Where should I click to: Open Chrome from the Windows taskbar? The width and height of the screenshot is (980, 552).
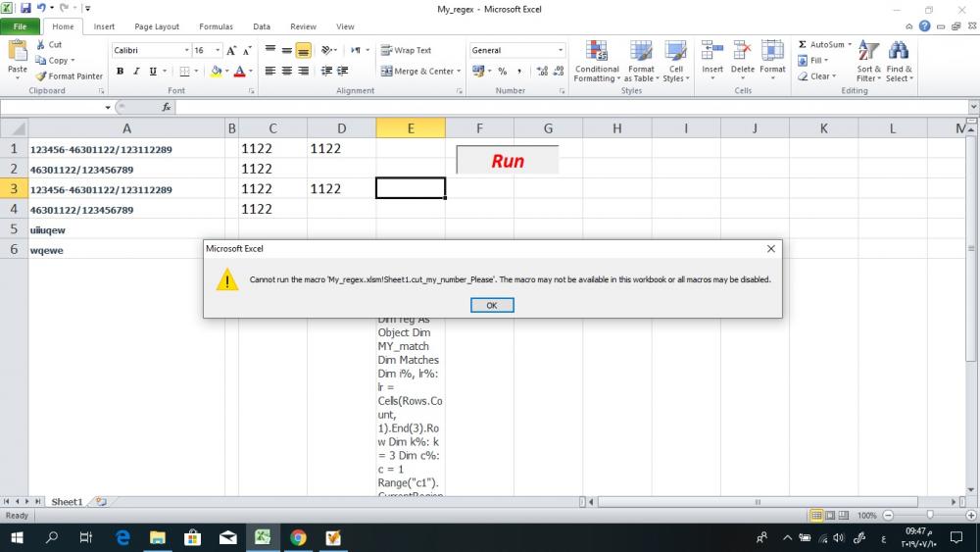click(298, 537)
